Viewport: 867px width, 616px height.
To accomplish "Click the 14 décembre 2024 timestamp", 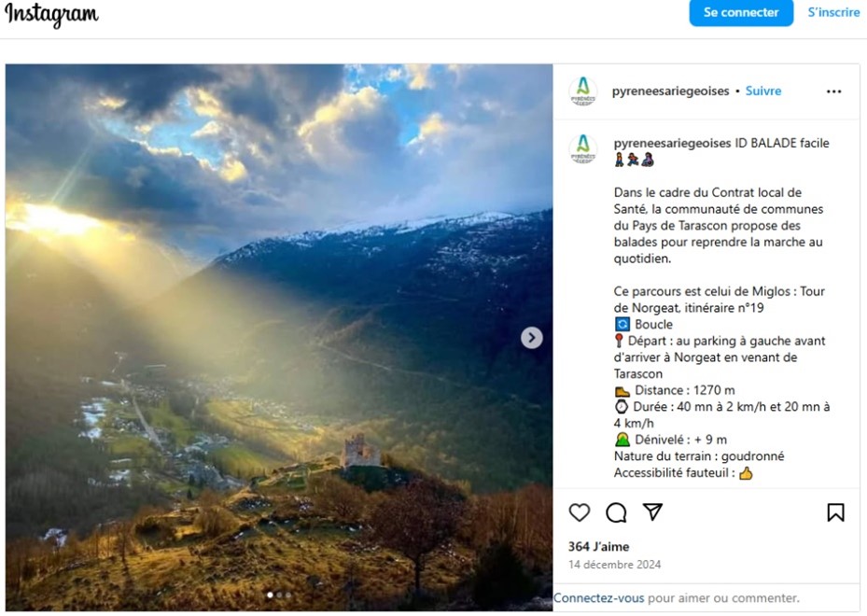I will click(x=616, y=565).
